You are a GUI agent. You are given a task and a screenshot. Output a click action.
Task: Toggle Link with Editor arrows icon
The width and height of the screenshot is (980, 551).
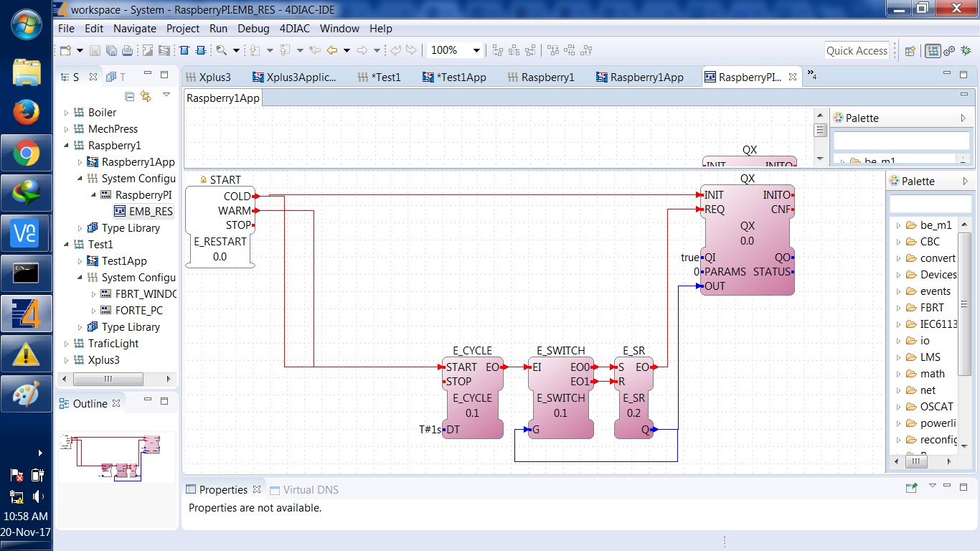coord(146,96)
